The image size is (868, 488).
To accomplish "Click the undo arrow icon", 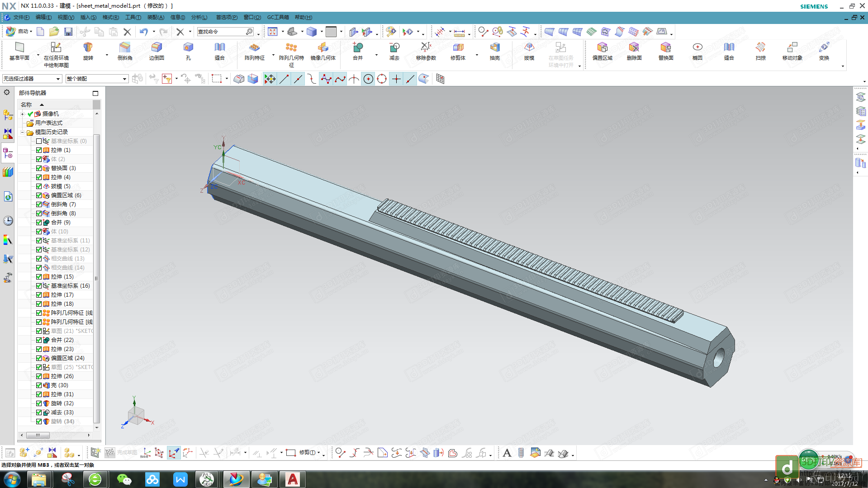I will pyautogui.click(x=144, y=32).
